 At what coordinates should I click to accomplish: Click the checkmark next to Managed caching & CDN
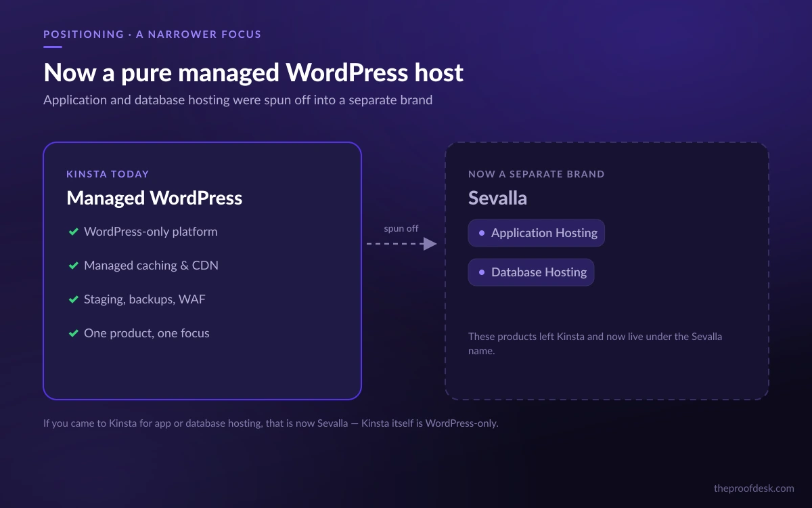pyautogui.click(x=74, y=266)
